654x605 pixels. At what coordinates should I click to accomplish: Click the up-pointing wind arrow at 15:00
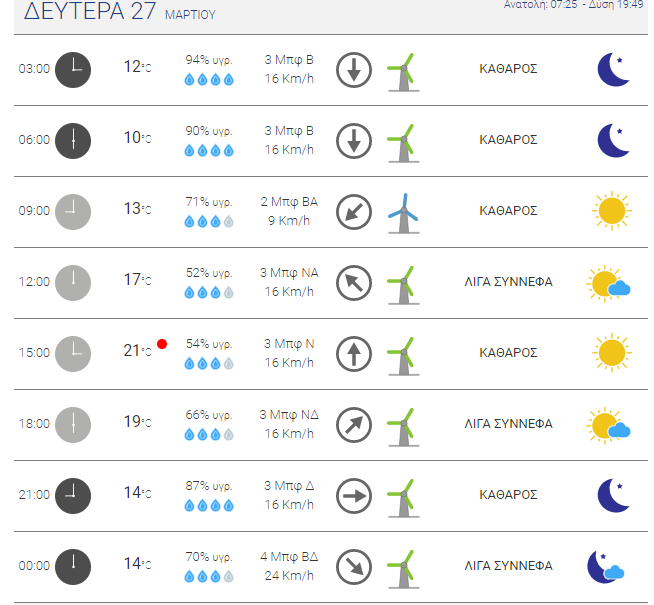(354, 354)
